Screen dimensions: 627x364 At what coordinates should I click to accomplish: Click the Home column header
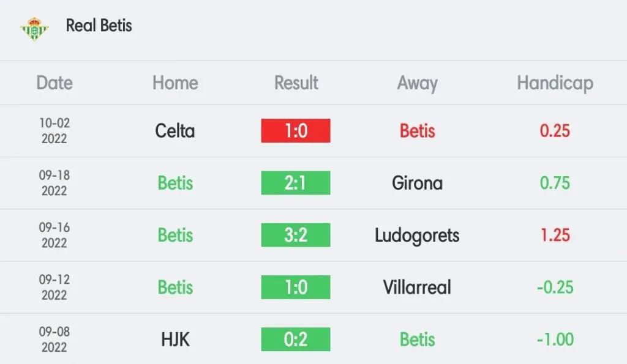point(175,83)
